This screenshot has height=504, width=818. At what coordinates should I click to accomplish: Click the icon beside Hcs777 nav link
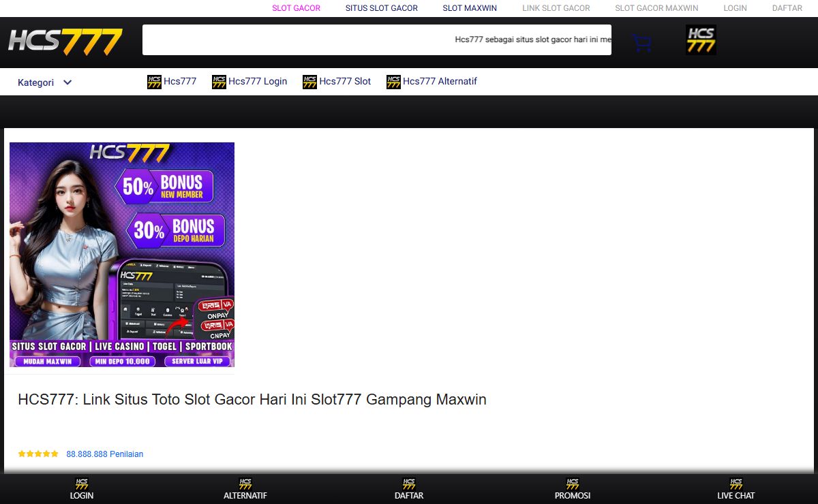[154, 82]
